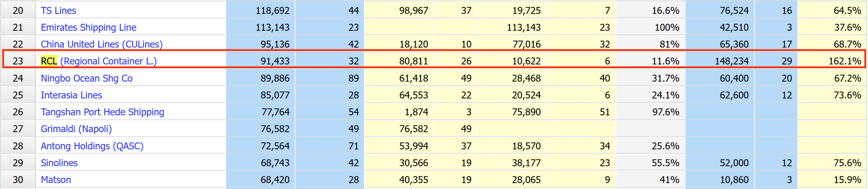
Task: Select TS Lines owned 98,967 cell
Action: point(399,10)
